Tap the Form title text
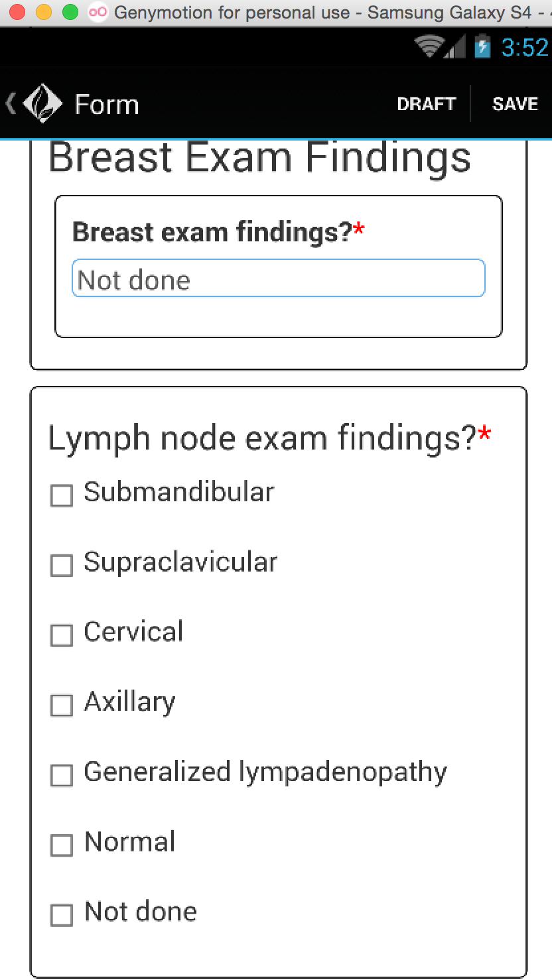The width and height of the screenshot is (552, 980). [107, 105]
